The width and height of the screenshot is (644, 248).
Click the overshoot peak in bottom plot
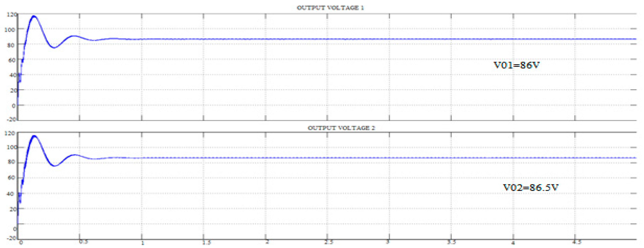(x=34, y=136)
